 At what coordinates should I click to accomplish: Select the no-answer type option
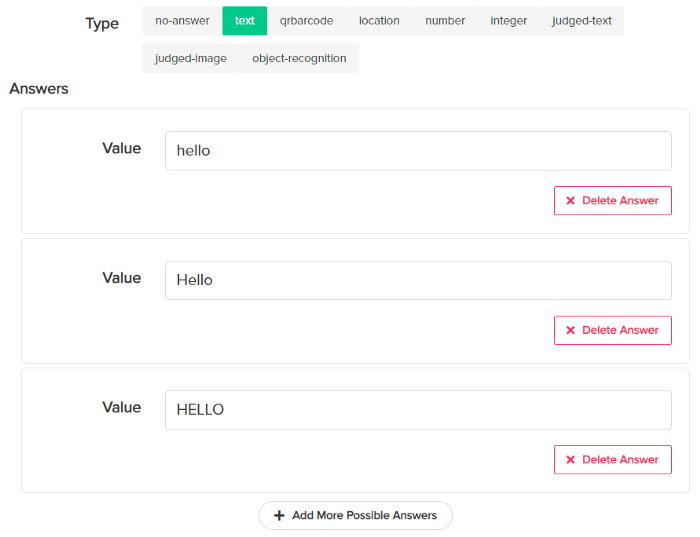182,21
